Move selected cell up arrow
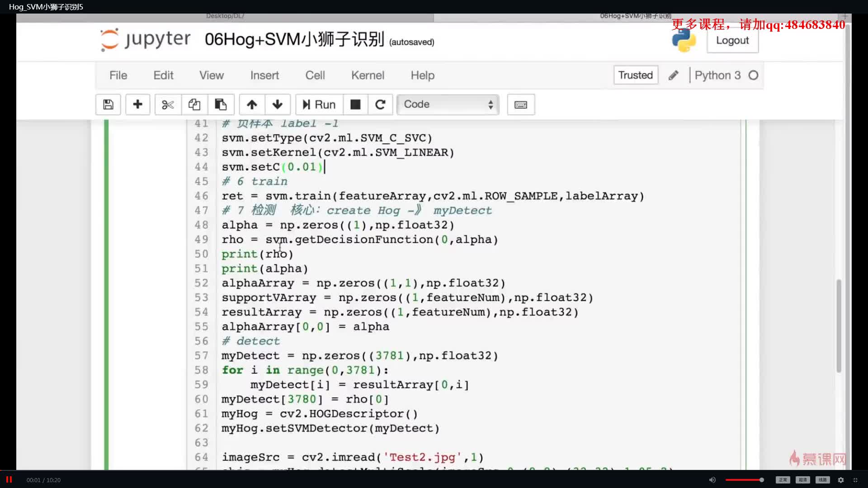Image resolution: width=868 pixels, height=488 pixels. point(252,105)
